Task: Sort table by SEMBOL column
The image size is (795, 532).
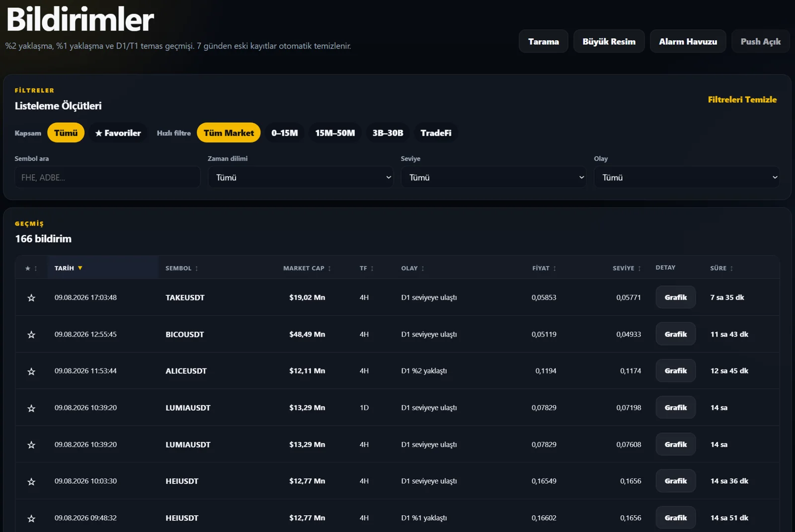Action: (x=182, y=268)
